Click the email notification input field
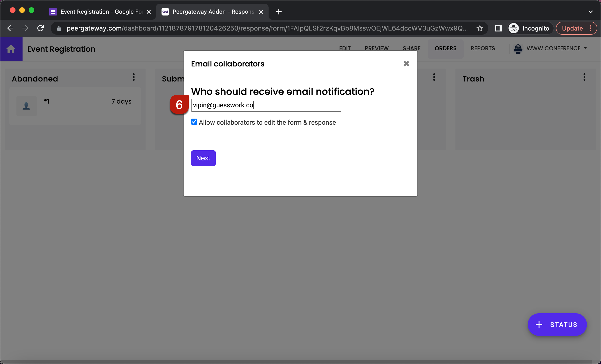The width and height of the screenshot is (601, 364). [x=266, y=105]
